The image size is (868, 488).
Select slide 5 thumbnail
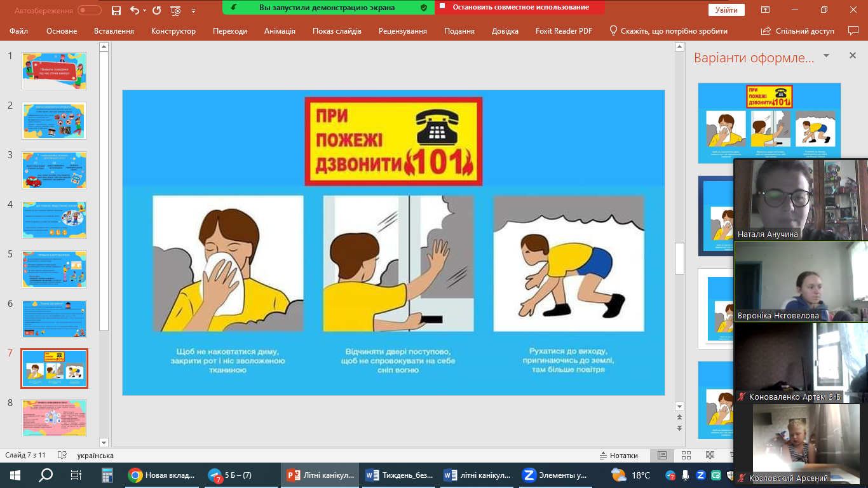[x=55, y=269]
